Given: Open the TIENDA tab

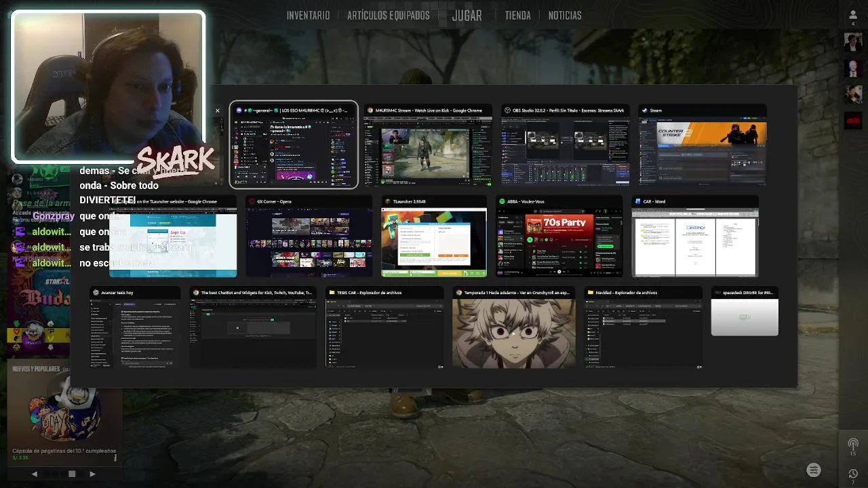Looking at the screenshot, I should point(517,15).
